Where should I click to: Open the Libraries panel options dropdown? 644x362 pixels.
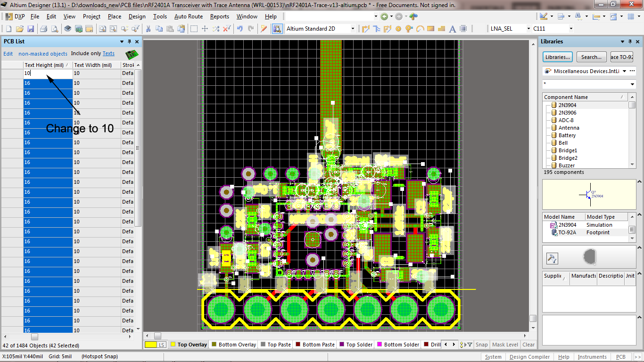[x=623, y=41]
